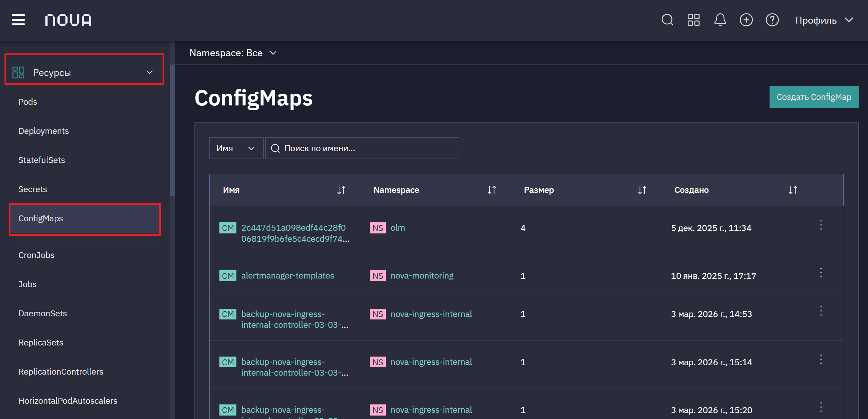The width and height of the screenshot is (868, 419).
Task: Open backup-nova-ingress configmap created 15:14
Action: (295, 367)
